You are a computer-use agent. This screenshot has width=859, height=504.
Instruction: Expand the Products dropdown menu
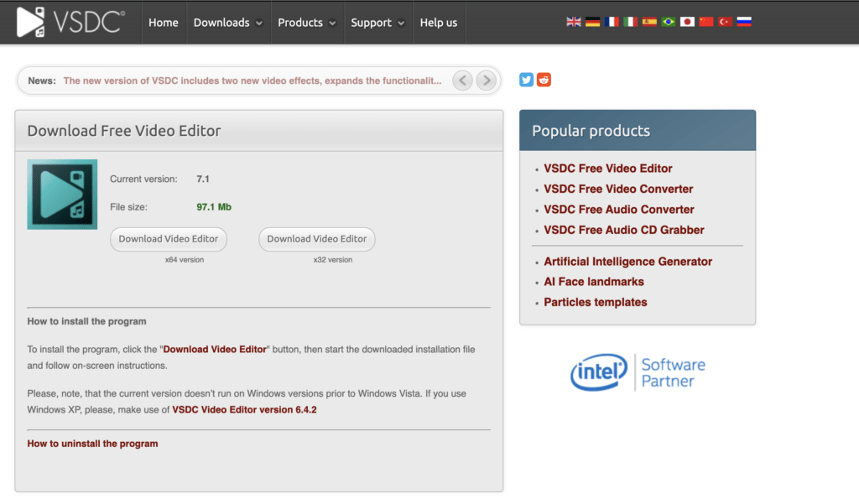click(x=307, y=23)
